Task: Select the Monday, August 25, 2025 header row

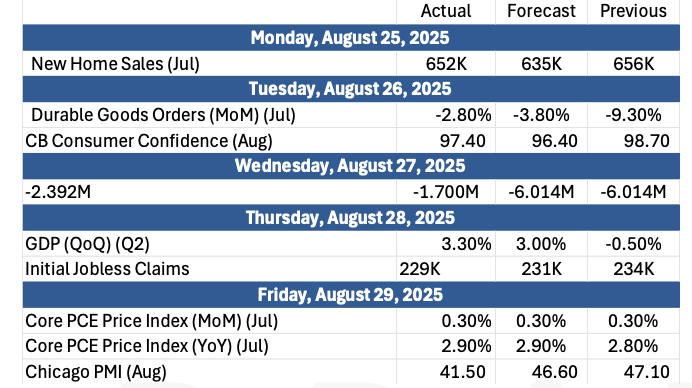Action: [x=351, y=38]
